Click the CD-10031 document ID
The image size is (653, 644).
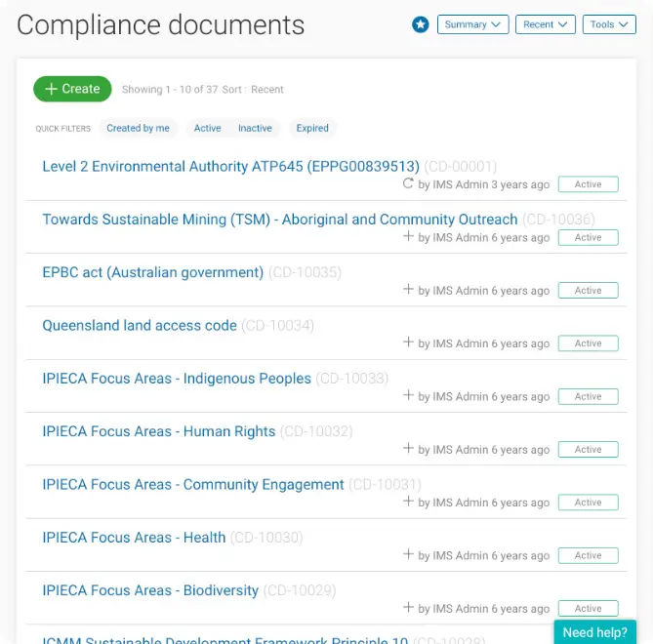[x=385, y=484]
